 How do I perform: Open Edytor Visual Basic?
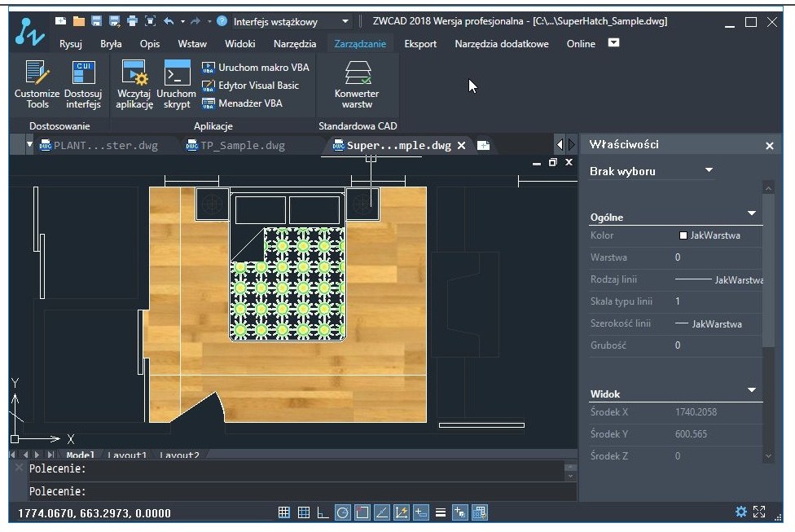click(x=250, y=86)
